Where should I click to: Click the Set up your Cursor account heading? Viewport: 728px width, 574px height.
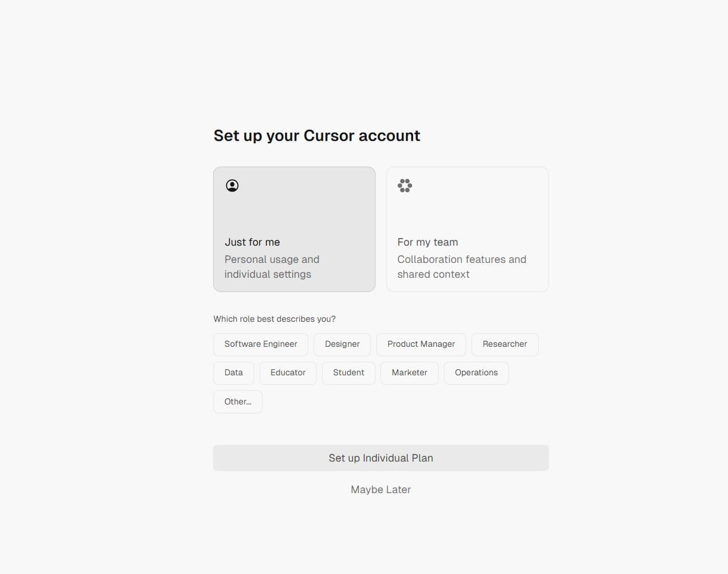pyautogui.click(x=317, y=136)
